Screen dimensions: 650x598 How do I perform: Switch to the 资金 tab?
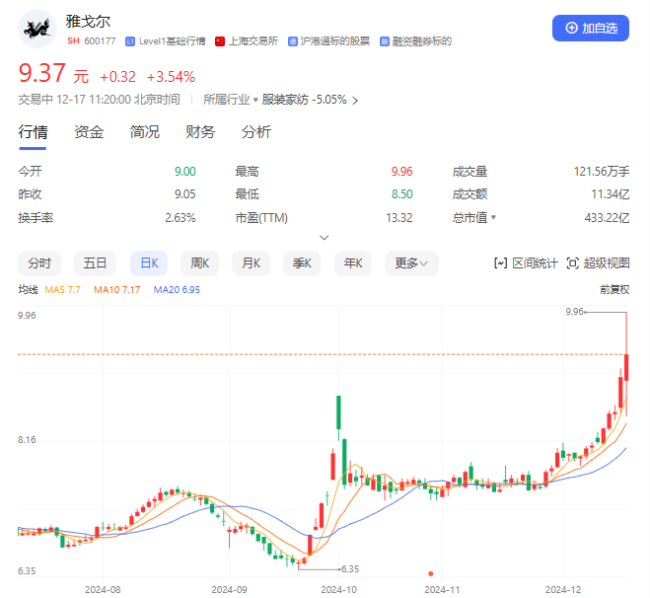pos(89,132)
